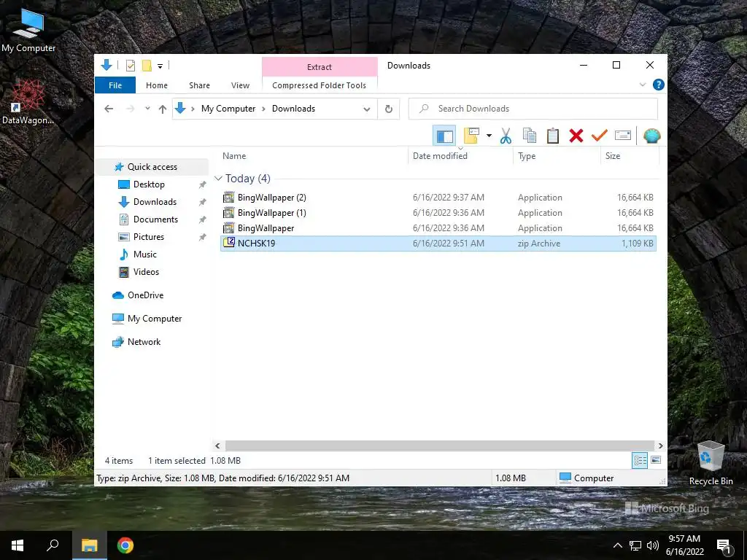
Task: Open Network in the navigation pane
Action: [x=144, y=342]
